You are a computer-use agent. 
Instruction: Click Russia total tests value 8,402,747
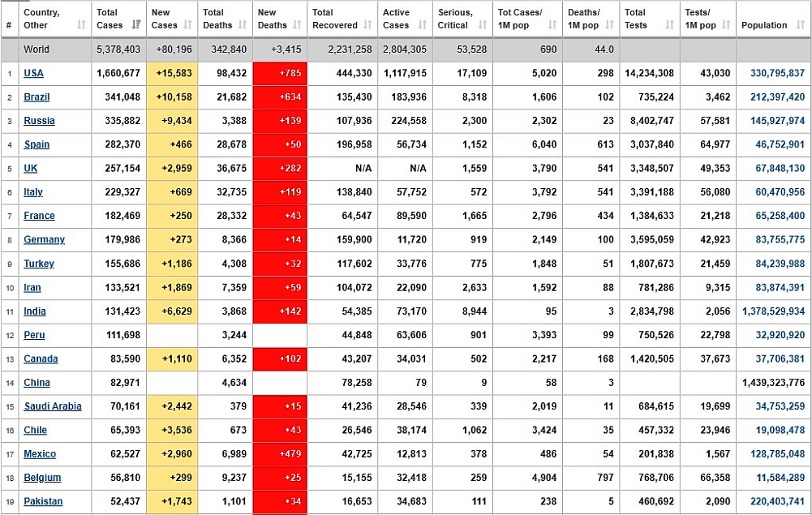pos(652,121)
